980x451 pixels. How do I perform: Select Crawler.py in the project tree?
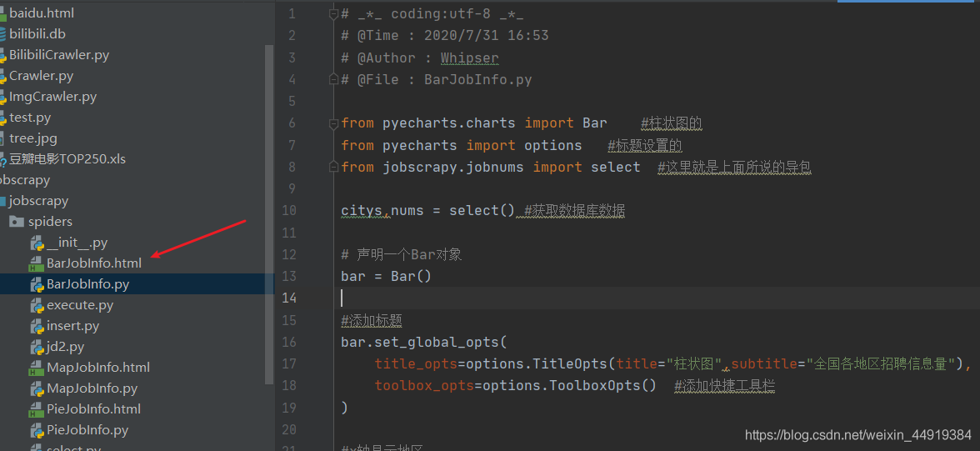pyautogui.click(x=42, y=76)
